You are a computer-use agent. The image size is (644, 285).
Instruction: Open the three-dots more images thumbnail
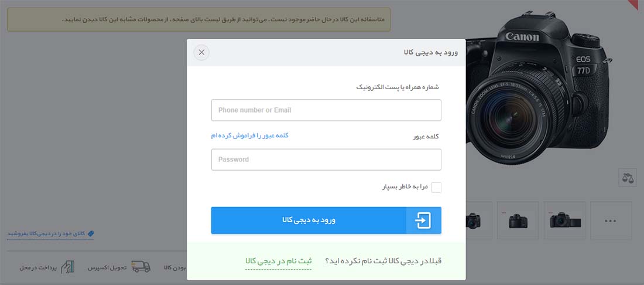[611, 220]
